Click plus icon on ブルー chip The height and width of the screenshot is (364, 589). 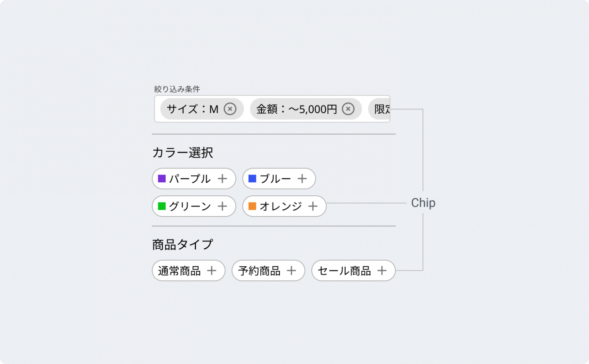click(x=302, y=178)
